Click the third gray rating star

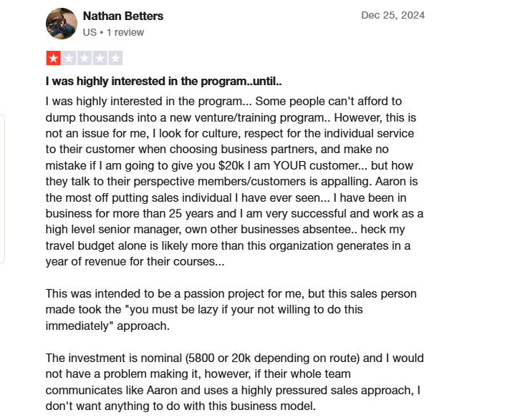(x=85, y=58)
